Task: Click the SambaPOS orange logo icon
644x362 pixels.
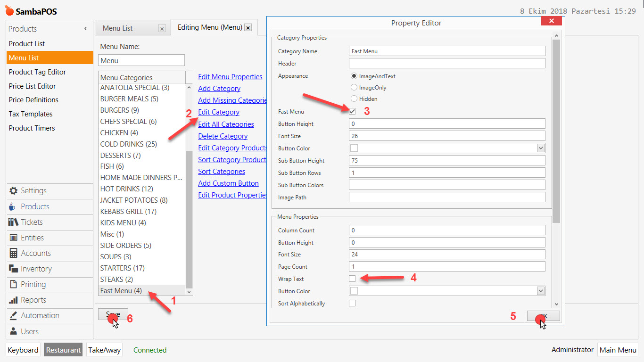Action: click(9, 11)
